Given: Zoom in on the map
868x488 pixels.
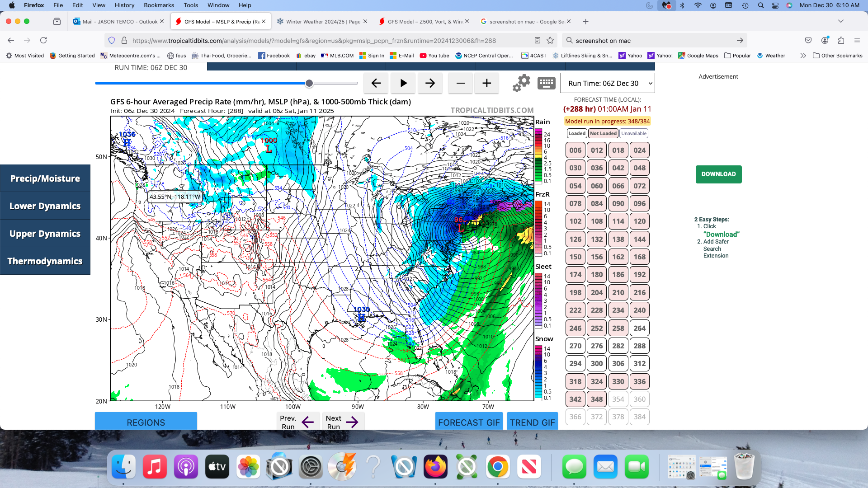Looking at the screenshot, I should (486, 83).
